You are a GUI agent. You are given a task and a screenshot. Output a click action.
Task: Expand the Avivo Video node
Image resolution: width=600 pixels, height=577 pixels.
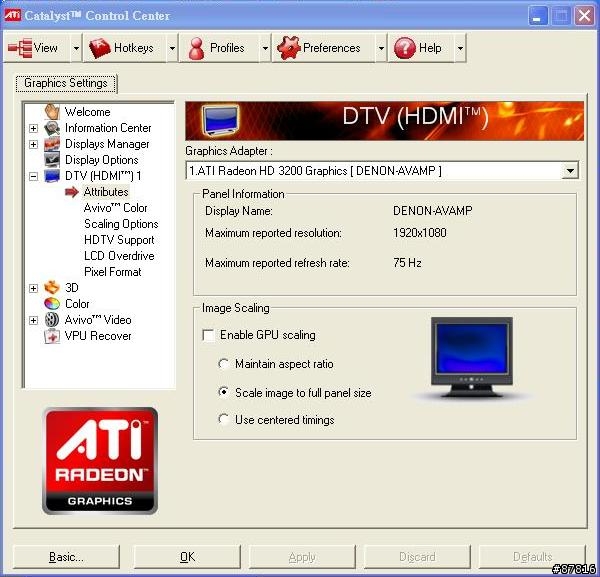coord(34,320)
